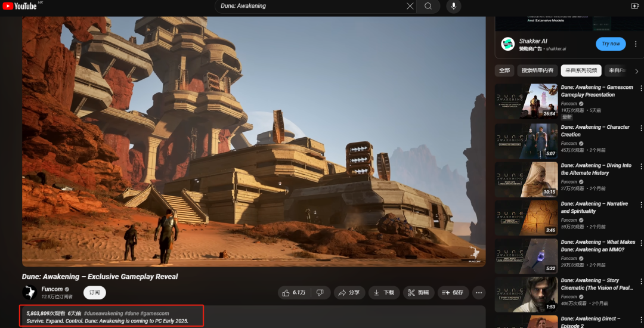Select the 搜索结果内容 filter chip
644x328 pixels.
point(537,70)
